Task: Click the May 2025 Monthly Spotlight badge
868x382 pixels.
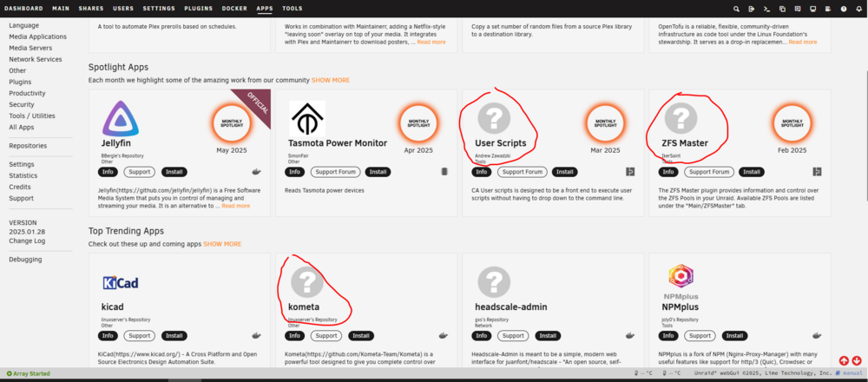Action: [x=232, y=123]
